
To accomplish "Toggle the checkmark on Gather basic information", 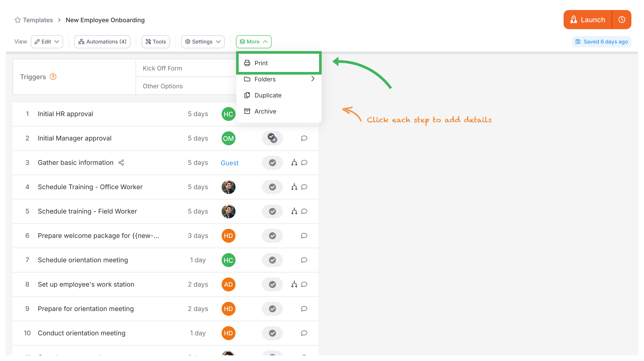I will 272,163.
